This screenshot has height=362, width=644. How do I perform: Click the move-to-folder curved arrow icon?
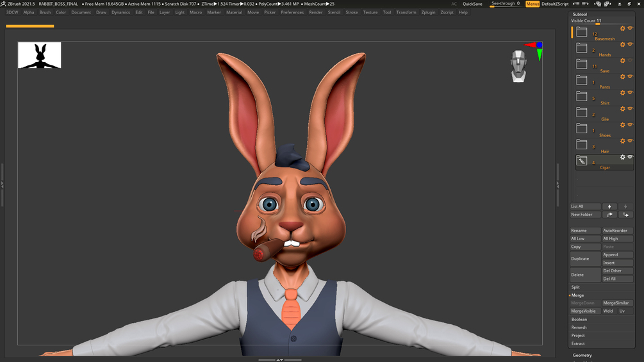pyautogui.click(x=610, y=215)
